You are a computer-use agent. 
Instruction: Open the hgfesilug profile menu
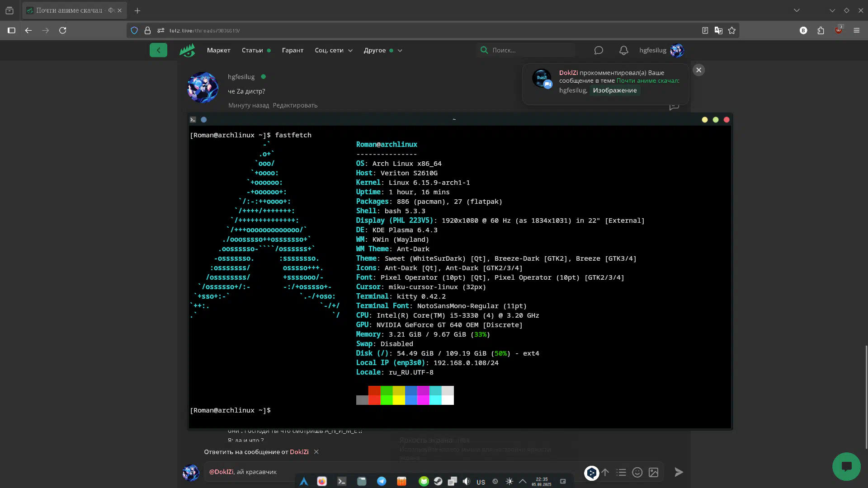661,50
